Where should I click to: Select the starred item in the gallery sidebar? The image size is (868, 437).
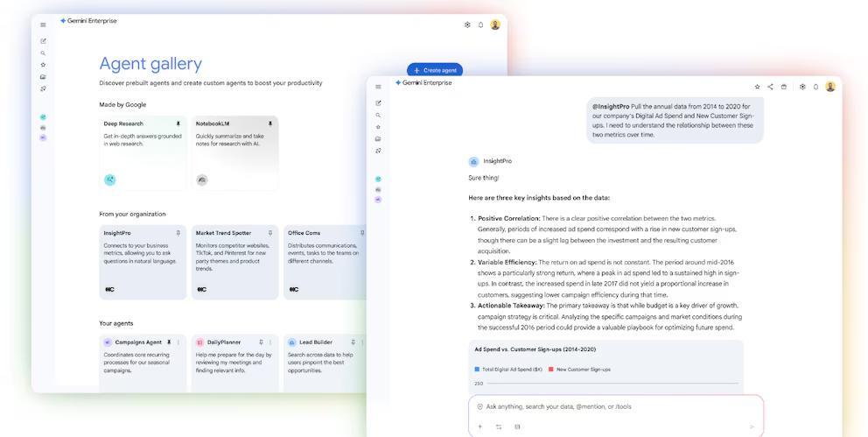point(43,65)
